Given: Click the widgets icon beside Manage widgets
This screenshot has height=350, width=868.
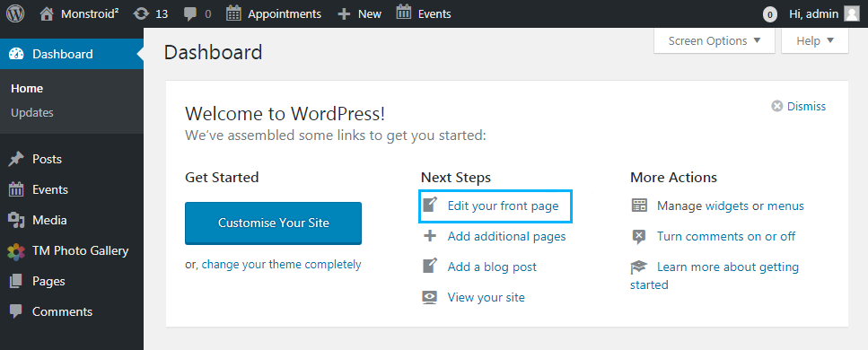Looking at the screenshot, I should [639, 206].
